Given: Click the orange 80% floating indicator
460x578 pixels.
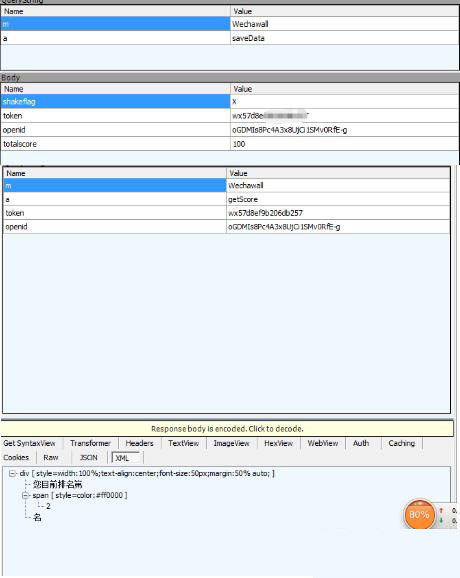Looking at the screenshot, I should (419, 514).
